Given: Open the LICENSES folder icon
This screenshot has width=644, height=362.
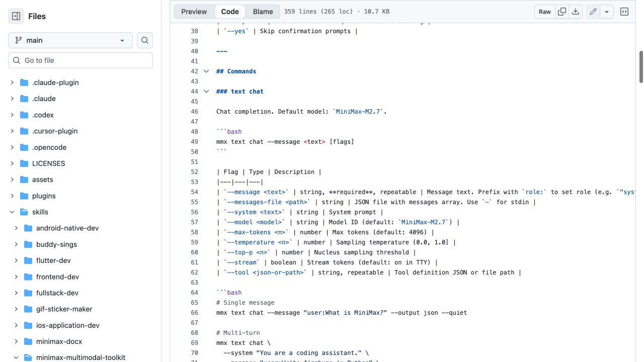Looking at the screenshot, I should pyautogui.click(x=24, y=163).
